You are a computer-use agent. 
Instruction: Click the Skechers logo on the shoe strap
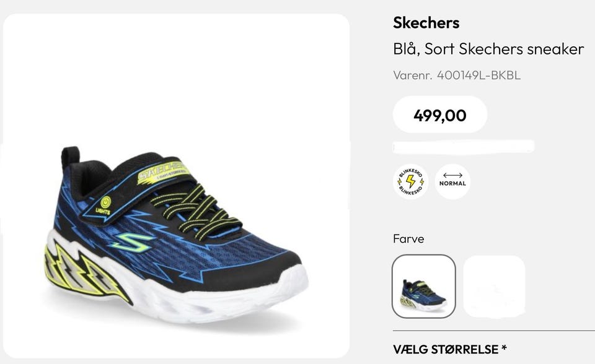point(162,172)
